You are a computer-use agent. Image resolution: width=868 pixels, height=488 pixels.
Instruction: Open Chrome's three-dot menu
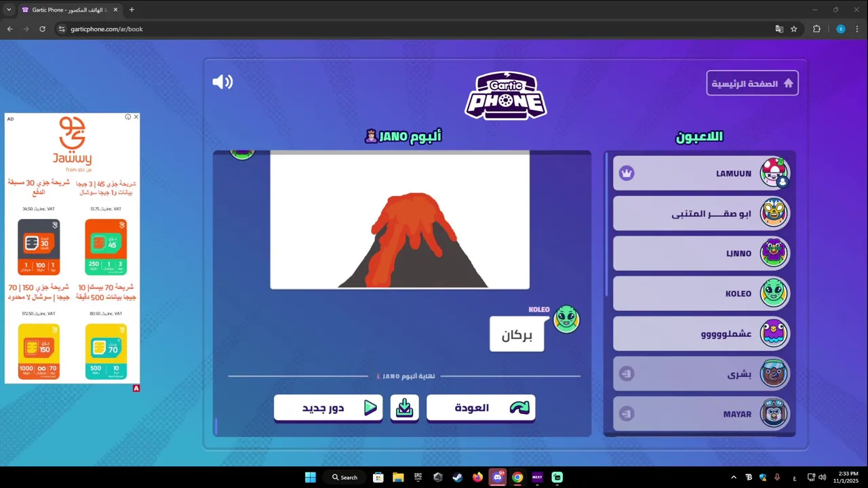pyautogui.click(x=858, y=29)
